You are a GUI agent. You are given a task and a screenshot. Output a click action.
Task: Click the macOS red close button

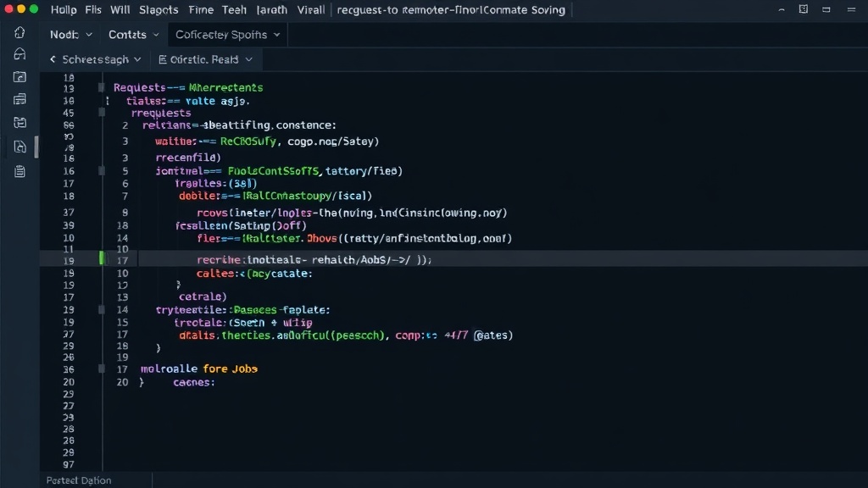[8, 8]
